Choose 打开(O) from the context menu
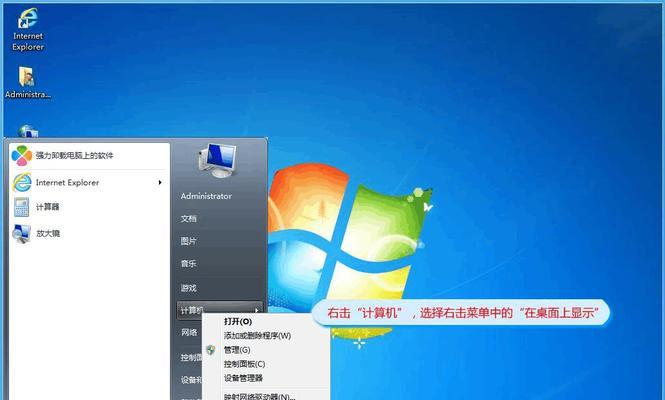 click(238, 322)
